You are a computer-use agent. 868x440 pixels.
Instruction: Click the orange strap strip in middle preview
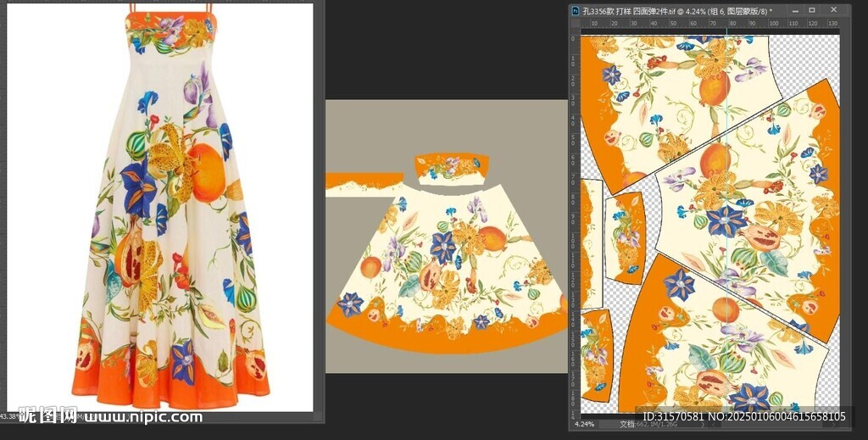pos(364,180)
